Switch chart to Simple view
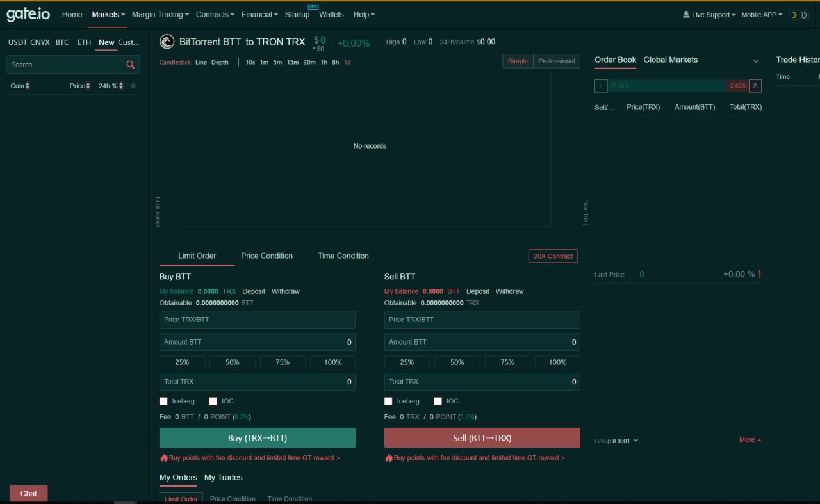This screenshot has width=820, height=504. [x=518, y=61]
